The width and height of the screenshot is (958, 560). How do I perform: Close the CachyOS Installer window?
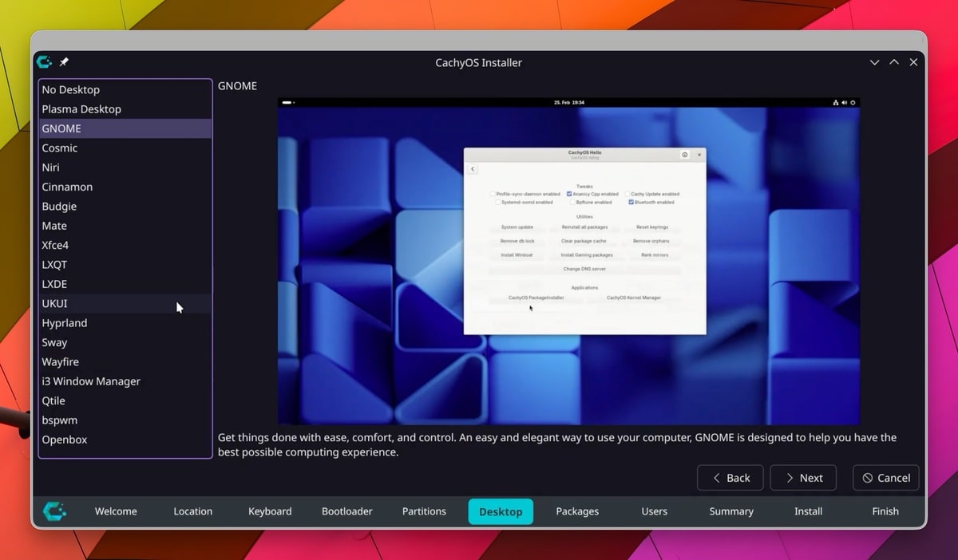(913, 62)
